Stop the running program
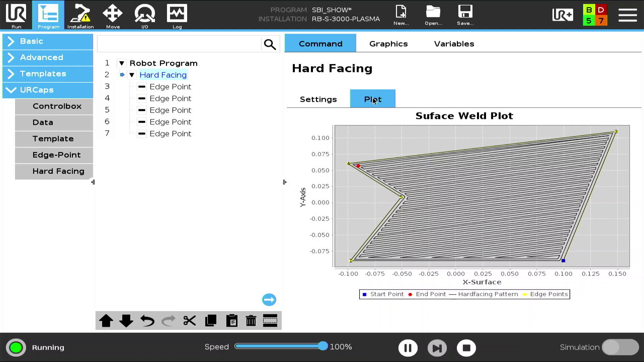This screenshot has height=362, width=644. click(466, 348)
